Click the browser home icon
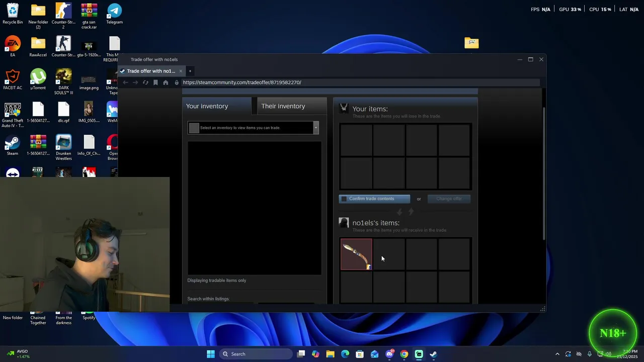The width and height of the screenshot is (644, 362). [x=166, y=82]
